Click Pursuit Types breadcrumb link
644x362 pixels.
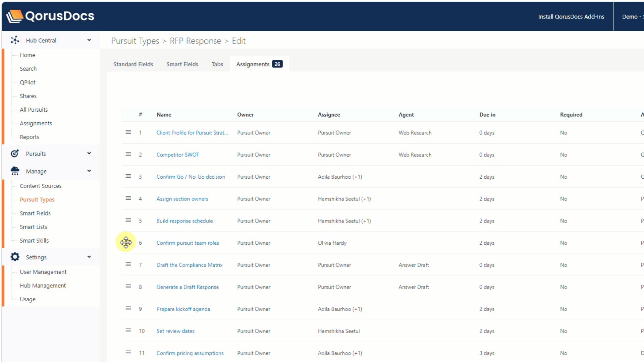coord(135,41)
